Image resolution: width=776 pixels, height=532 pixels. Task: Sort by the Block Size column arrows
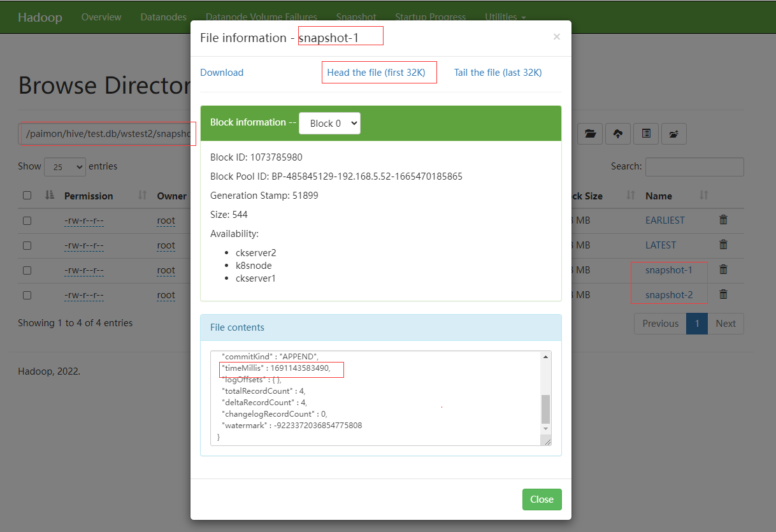(x=631, y=196)
